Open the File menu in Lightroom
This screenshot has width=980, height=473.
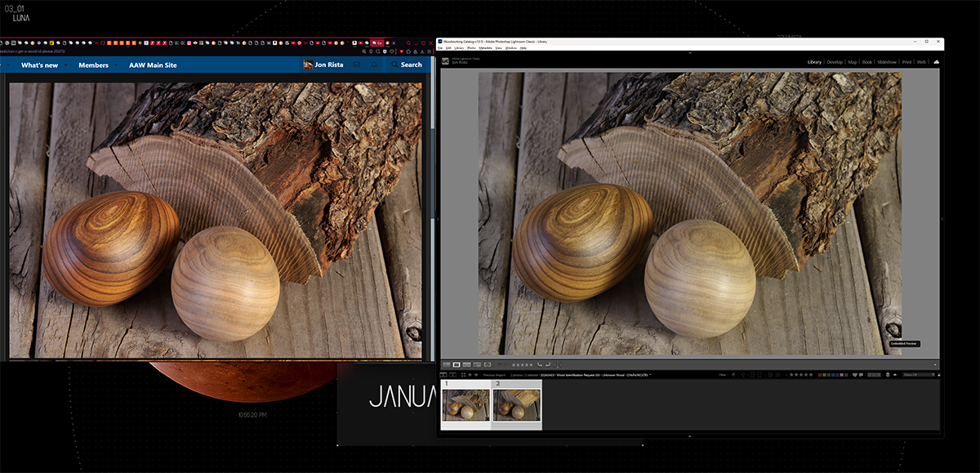tap(440, 48)
